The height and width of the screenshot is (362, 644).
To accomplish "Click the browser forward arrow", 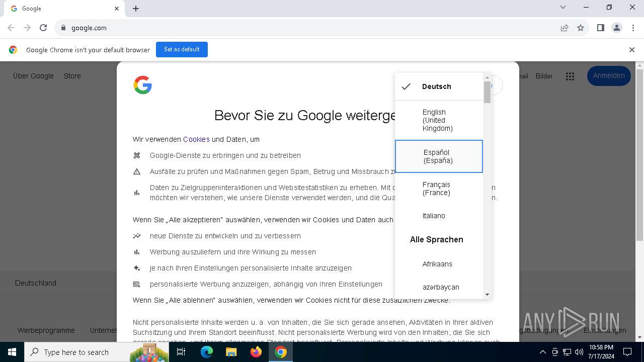I will click(x=27, y=28).
